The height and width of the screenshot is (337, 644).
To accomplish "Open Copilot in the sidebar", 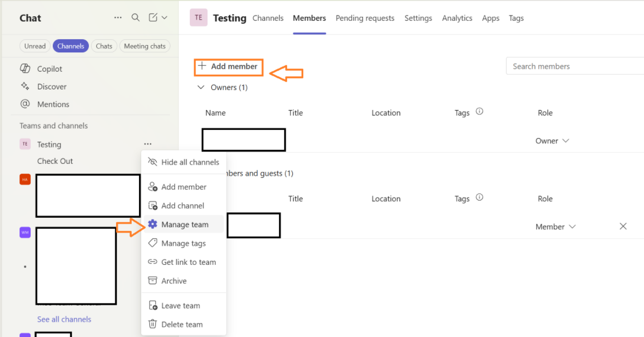I will 50,69.
